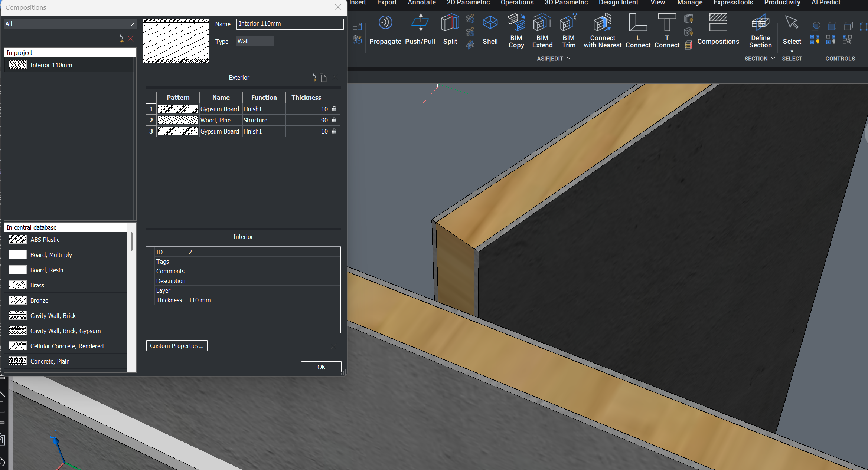868x470 pixels.
Task: Apply the T Connect tool
Action: pyautogui.click(x=667, y=31)
